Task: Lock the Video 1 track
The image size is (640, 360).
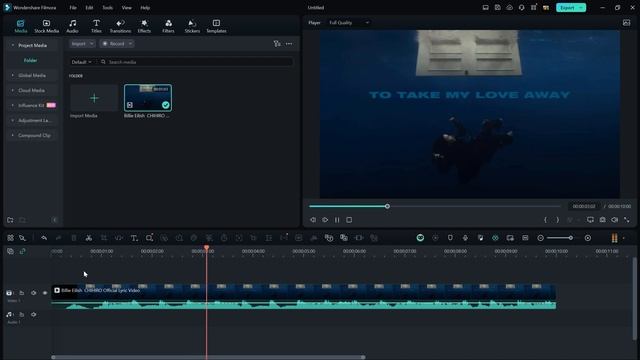Action: [x=22, y=293]
